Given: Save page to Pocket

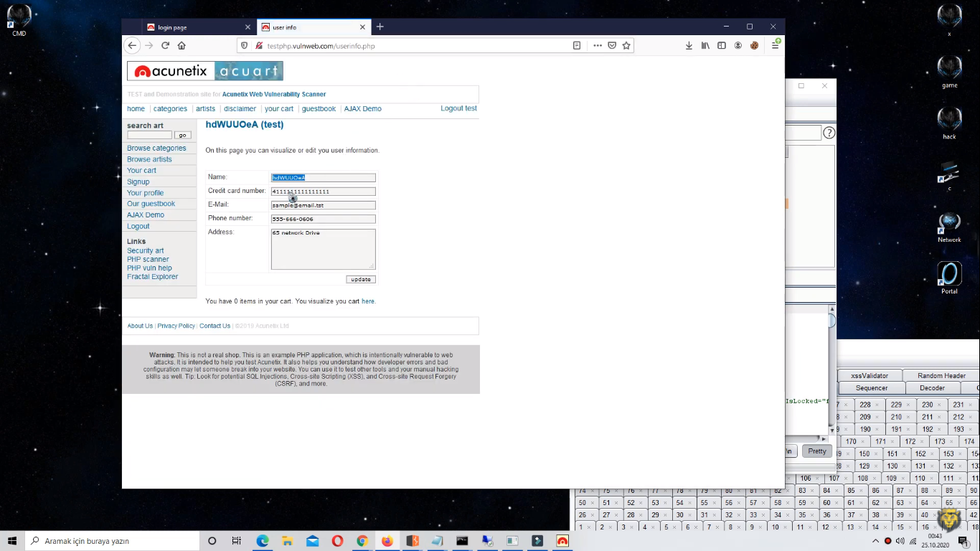Looking at the screenshot, I should click(x=612, y=45).
